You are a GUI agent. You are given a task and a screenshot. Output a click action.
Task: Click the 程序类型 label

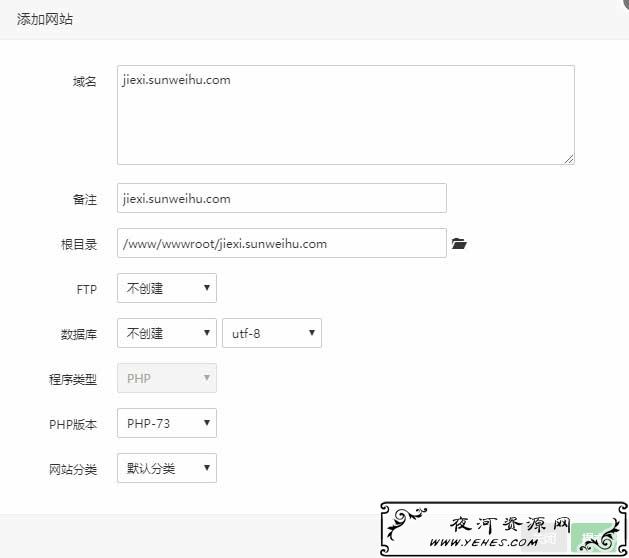(x=73, y=379)
